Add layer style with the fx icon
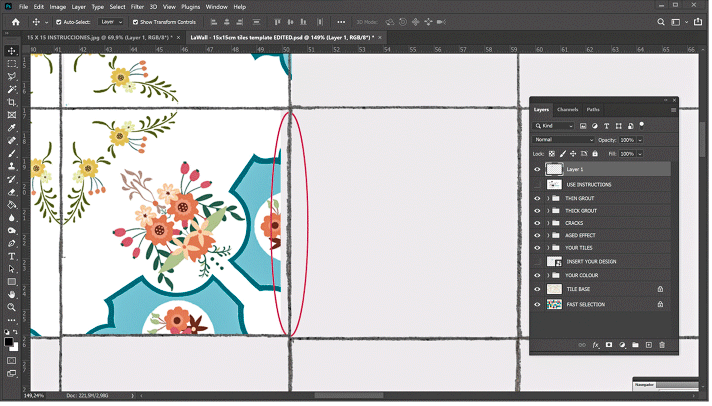This screenshot has height=406, width=712. click(x=595, y=345)
